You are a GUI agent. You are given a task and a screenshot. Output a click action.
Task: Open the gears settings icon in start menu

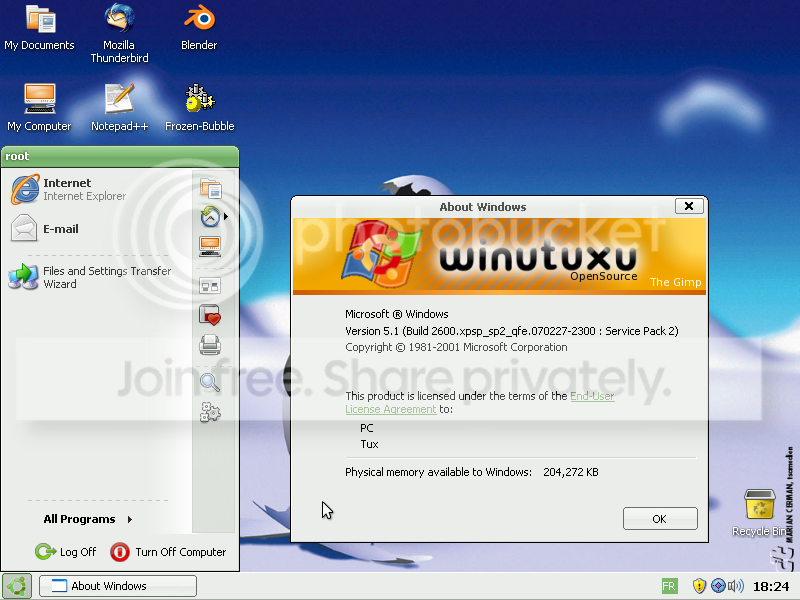click(x=210, y=412)
